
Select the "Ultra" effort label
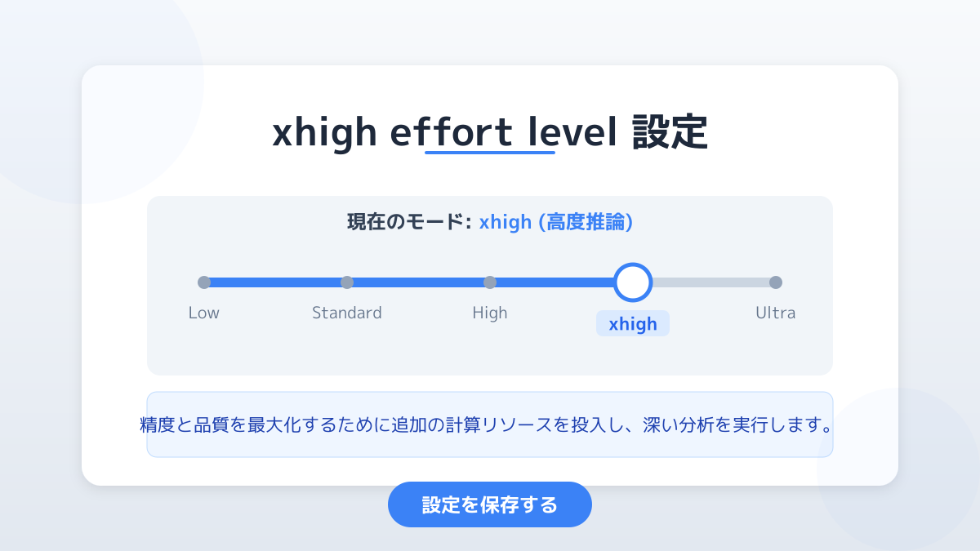click(776, 313)
